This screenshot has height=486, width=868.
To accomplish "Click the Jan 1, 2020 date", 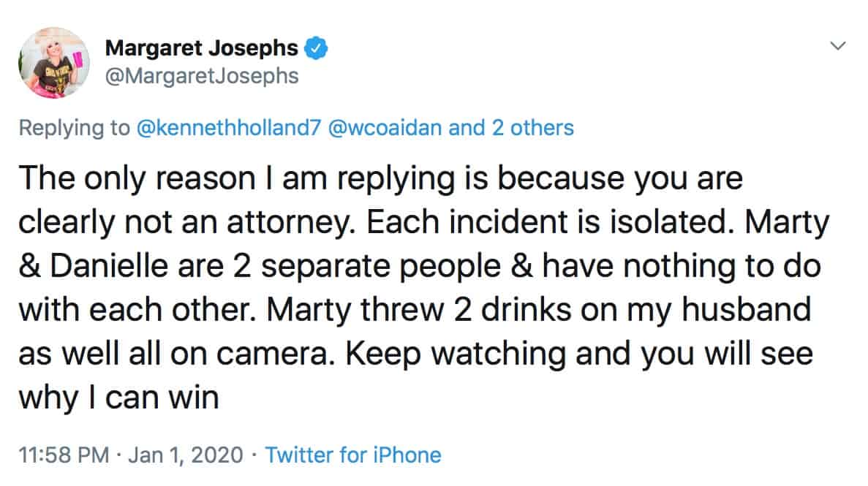I will coord(186,455).
